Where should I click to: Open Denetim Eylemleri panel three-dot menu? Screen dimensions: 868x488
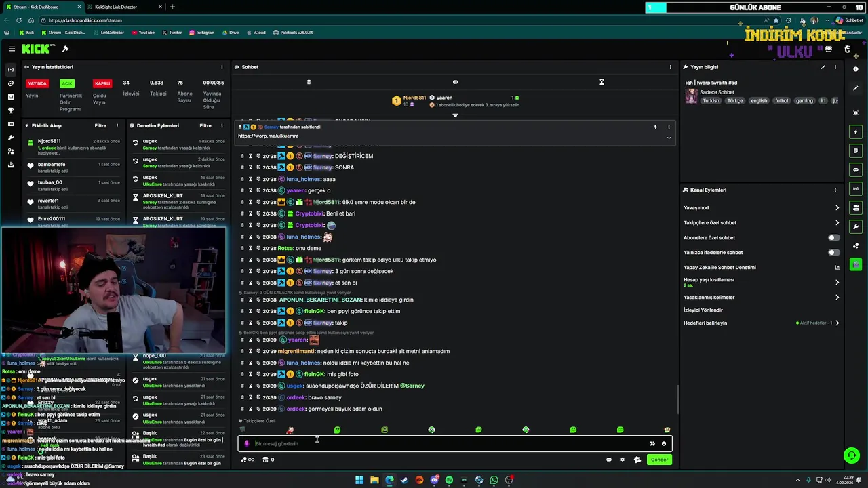click(x=222, y=125)
